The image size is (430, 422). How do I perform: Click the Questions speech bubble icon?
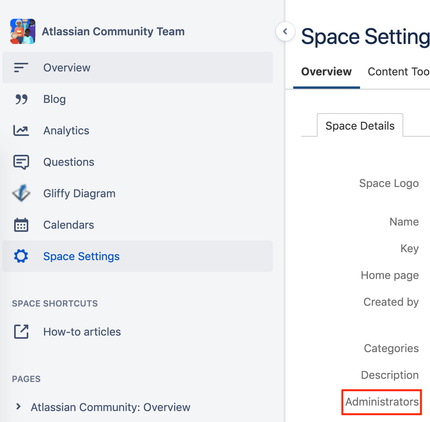coord(21,162)
